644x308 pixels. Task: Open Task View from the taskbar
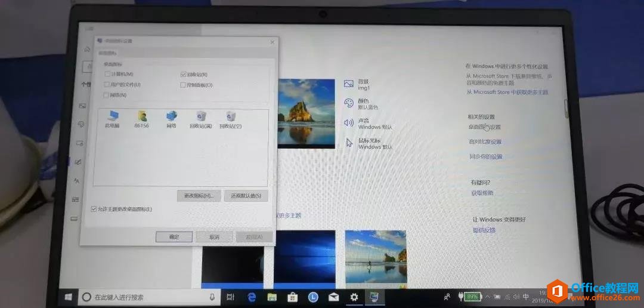point(230,297)
